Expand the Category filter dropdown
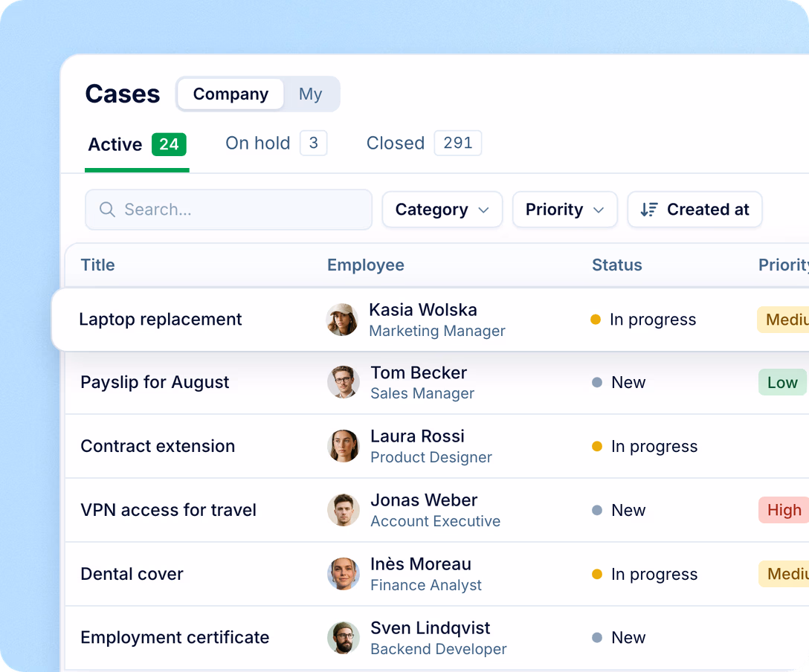The image size is (809, 672). [442, 210]
